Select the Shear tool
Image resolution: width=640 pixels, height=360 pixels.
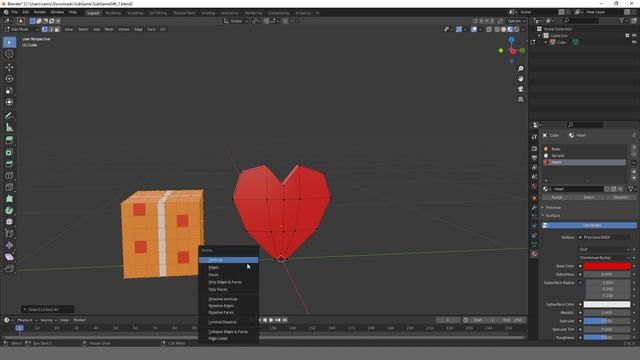coord(9,257)
